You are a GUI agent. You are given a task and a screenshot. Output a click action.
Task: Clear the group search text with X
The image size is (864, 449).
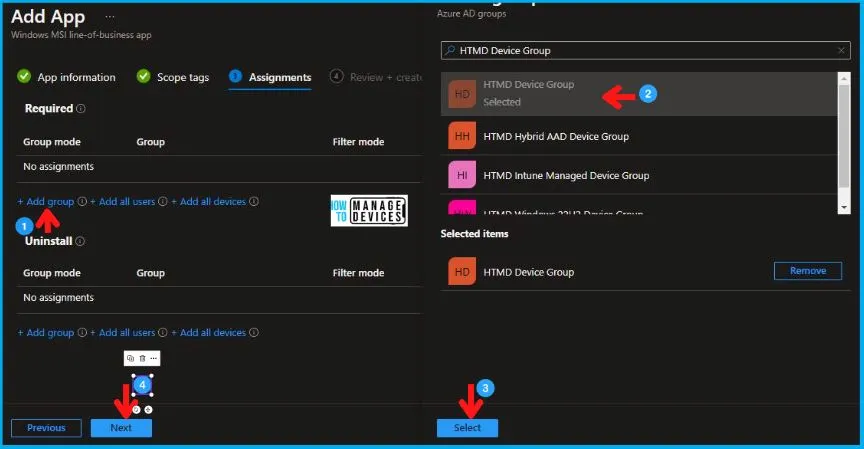pos(841,51)
